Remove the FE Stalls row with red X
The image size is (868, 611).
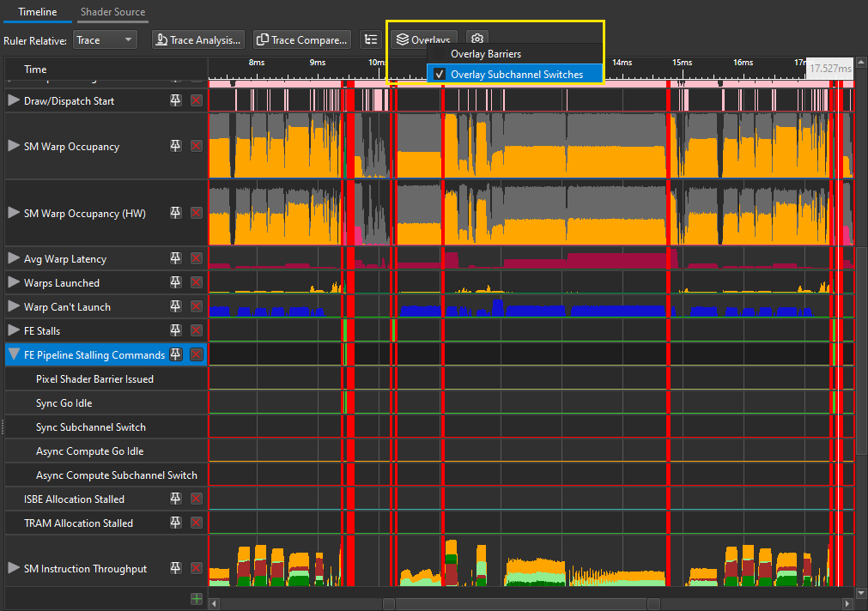(x=196, y=330)
